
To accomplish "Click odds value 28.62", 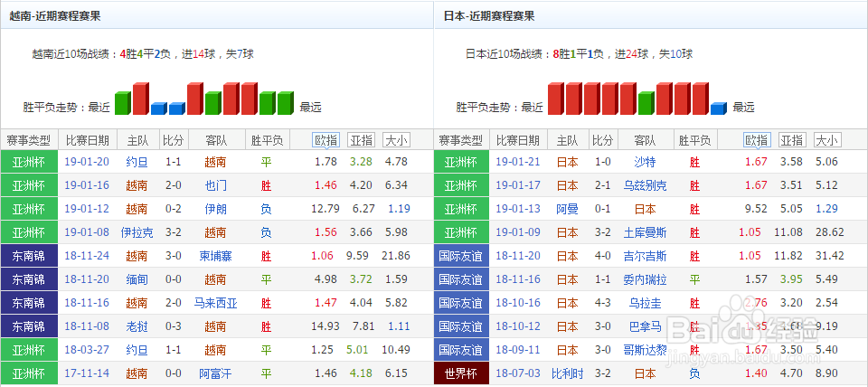I will [830, 232].
